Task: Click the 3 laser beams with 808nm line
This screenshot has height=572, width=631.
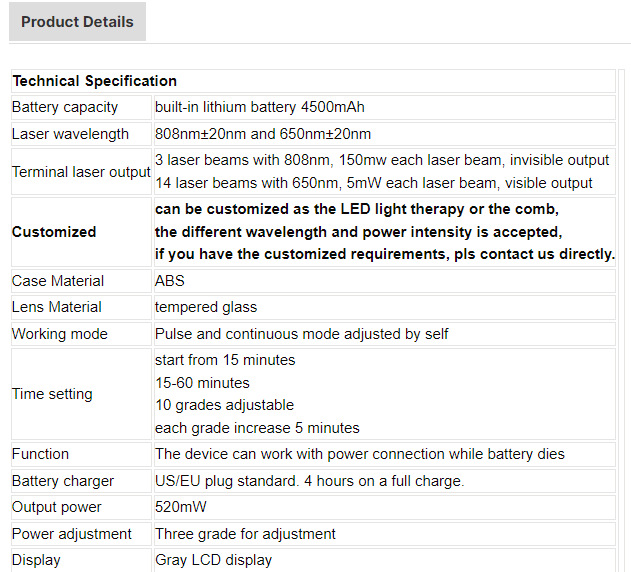Action: [x=381, y=160]
